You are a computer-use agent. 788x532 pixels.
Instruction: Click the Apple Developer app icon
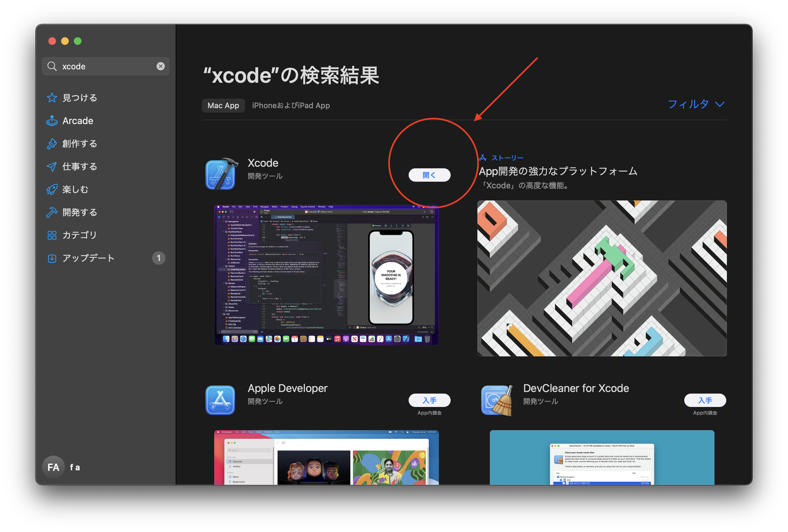220,400
